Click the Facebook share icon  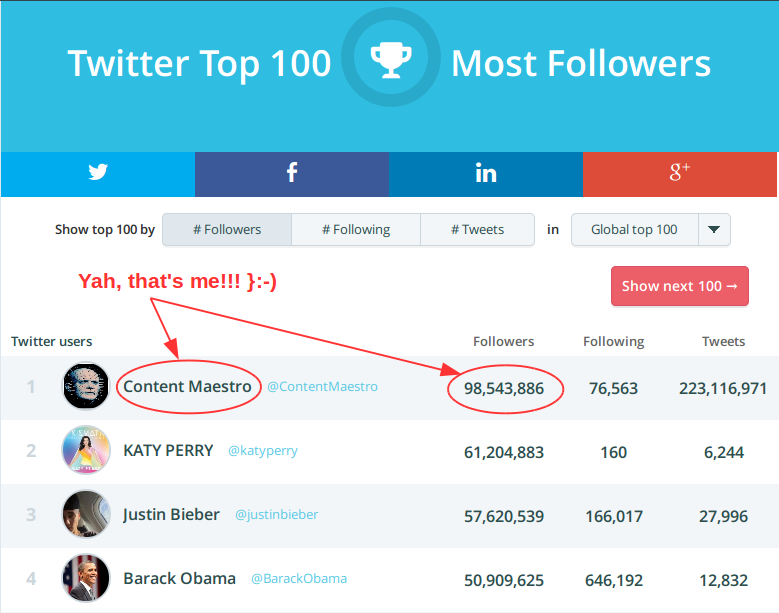pyautogui.click(x=291, y=173)
